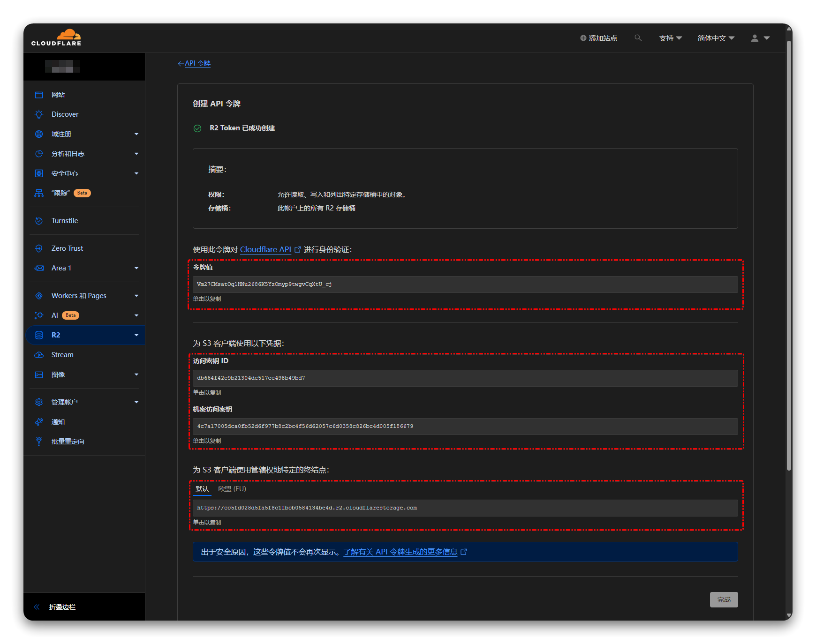Screen dimensions: 816x644
Task: Click the Beta badge next to AI
Action: tap(70, 315)
